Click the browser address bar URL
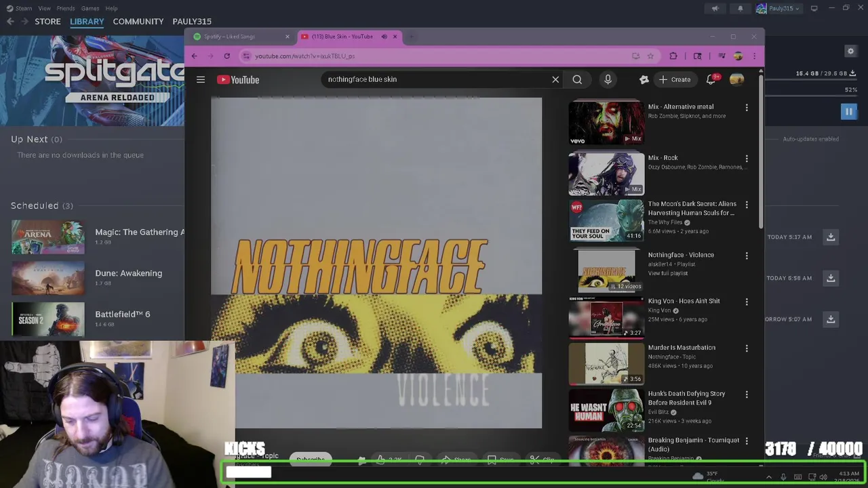 pyautogui.click(x=304, y=56)
